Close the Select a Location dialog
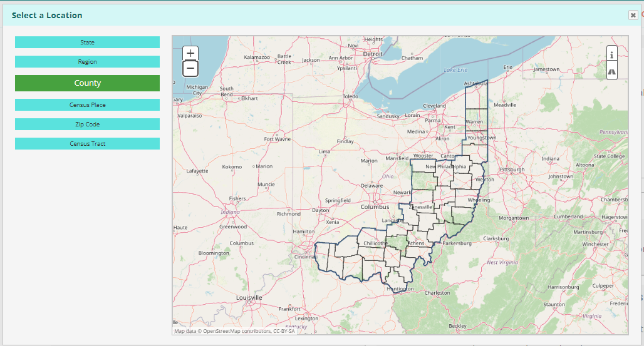Image resolution: width=644 pixels, height=346 pixels. click(x=633, y=15)
